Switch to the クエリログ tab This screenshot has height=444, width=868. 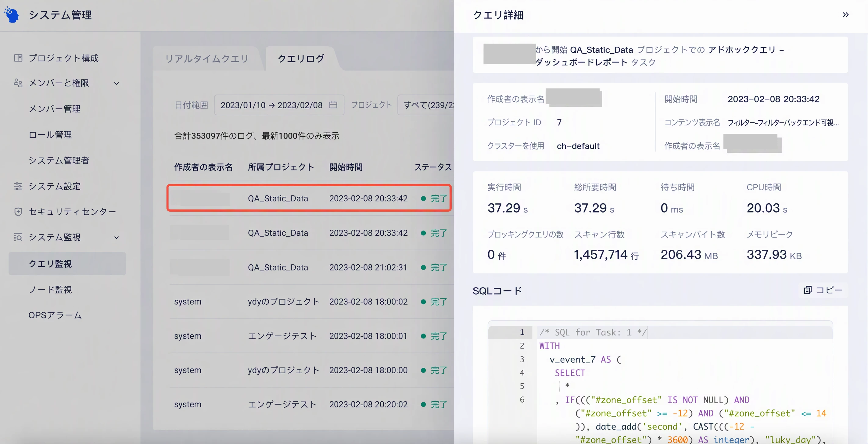[x=301, y=59]
